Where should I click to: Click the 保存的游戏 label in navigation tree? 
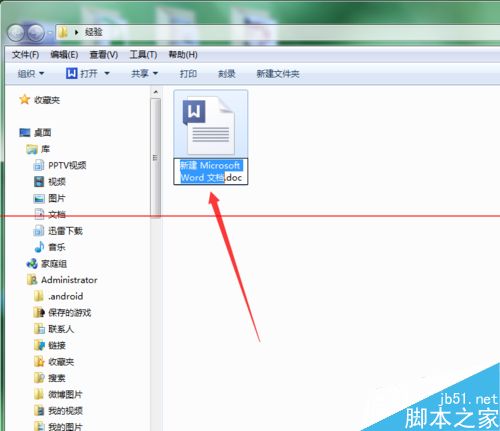click(x=70, y=313)
